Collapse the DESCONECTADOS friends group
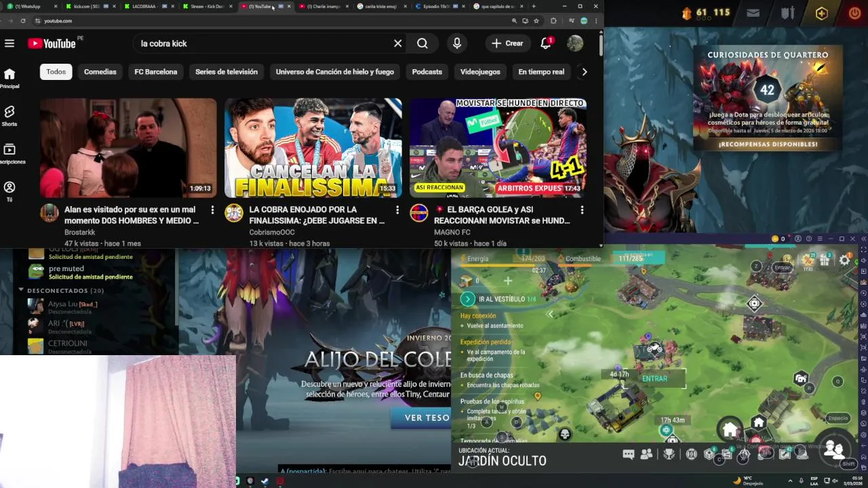868x488 pixels. pyautogui.click(x=21, y=290)
